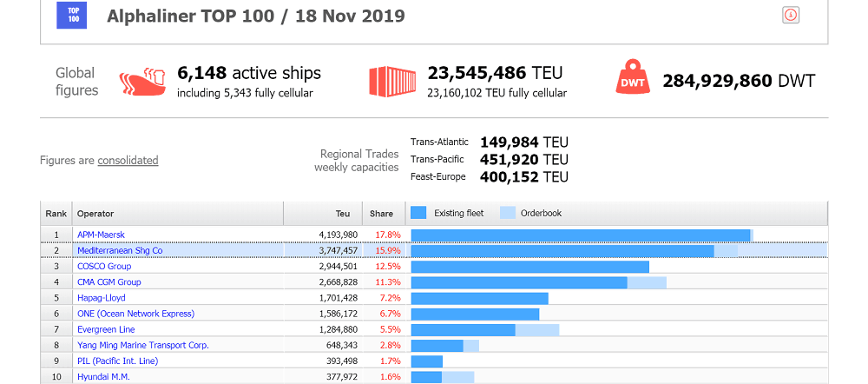The height and width of the screenshot is (384, 868).
Task: Open CMA CGM Group operator page
Action: tap(108, 282)
